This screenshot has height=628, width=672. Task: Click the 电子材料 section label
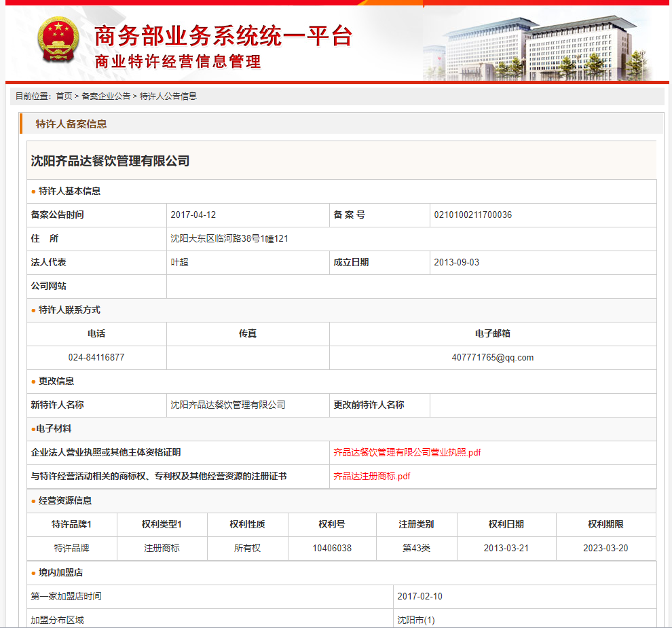[54, 428]
